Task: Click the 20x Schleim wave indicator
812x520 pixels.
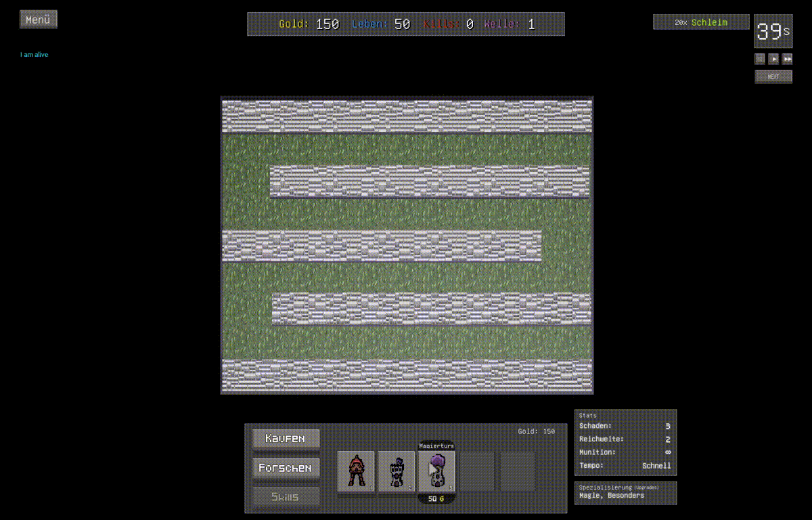Action: (x=701, y=22)
